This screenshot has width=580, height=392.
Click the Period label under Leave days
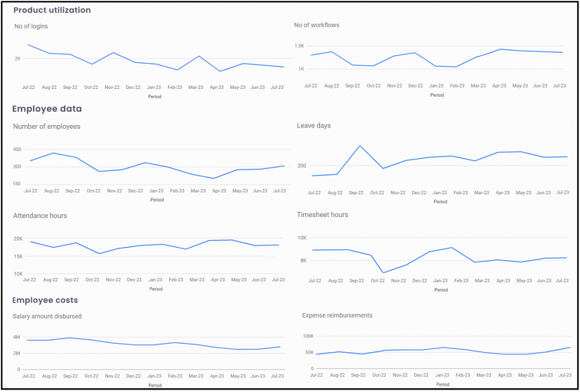[441, 202]
